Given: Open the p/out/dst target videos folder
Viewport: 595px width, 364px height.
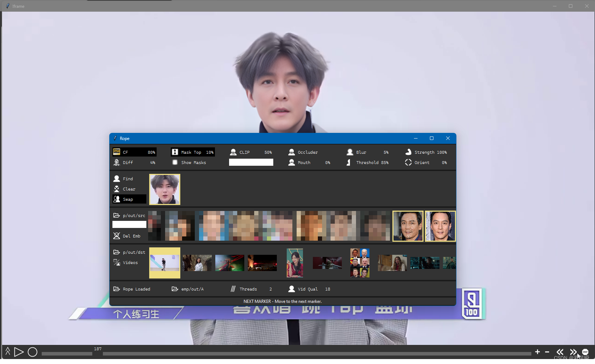Looking at the screenshot, I should [129, 252].
